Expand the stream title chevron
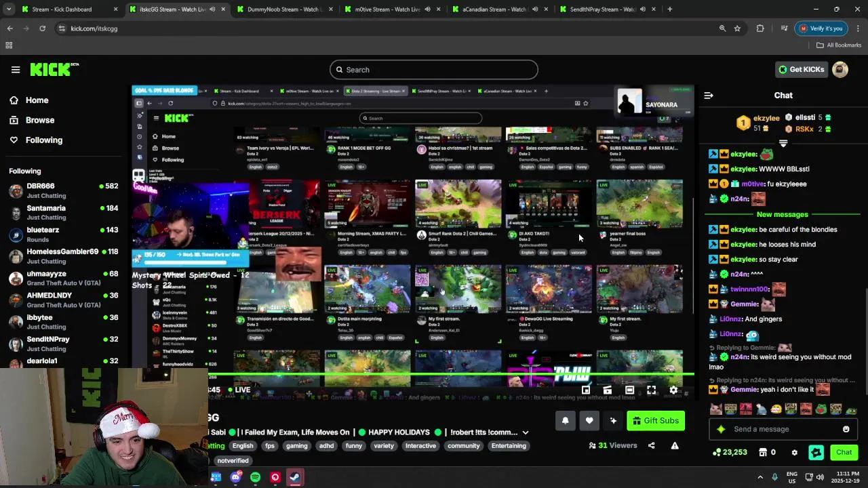This screenshot has height=488, width=868. 525,432
